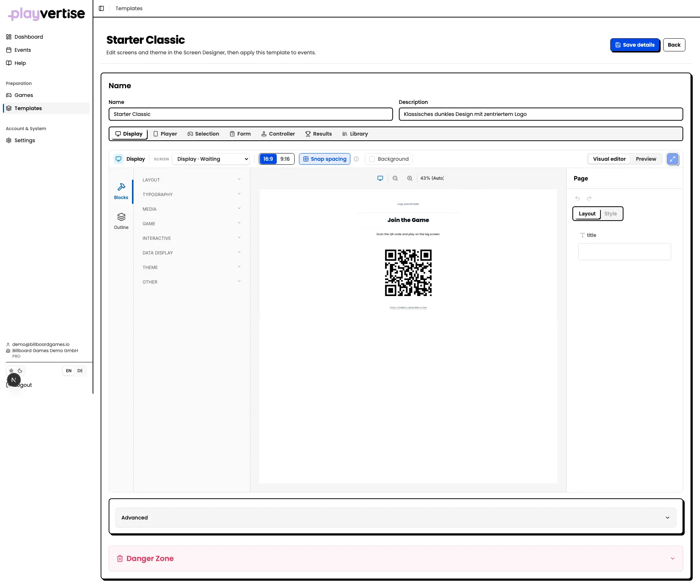Expand the LAYOUT blocks category
The image size is (700, 588).
pos(191,180)
